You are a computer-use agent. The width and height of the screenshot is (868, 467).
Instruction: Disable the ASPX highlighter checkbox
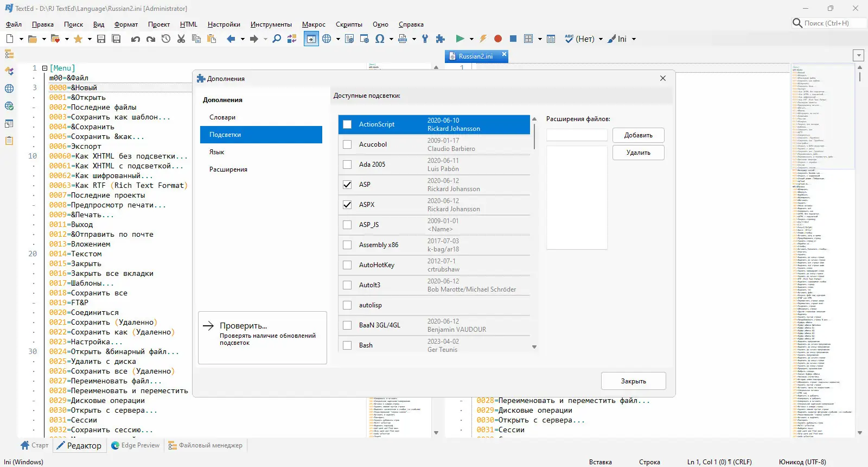tap(347, 205)
